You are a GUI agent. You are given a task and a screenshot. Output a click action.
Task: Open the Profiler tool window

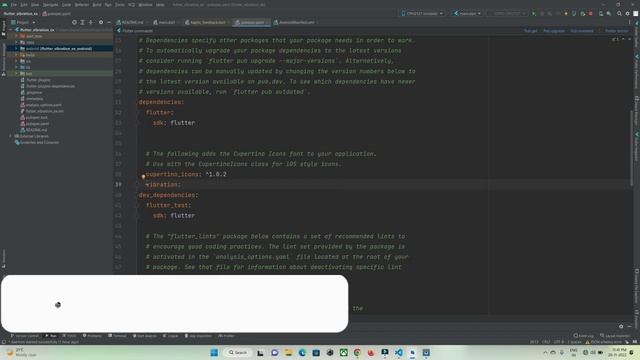coord(226,336)
